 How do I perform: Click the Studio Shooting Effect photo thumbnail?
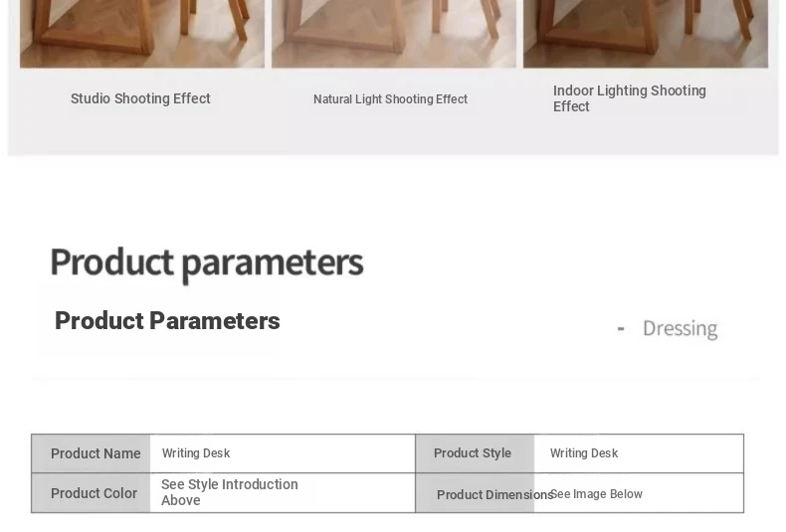coord(142,33)
